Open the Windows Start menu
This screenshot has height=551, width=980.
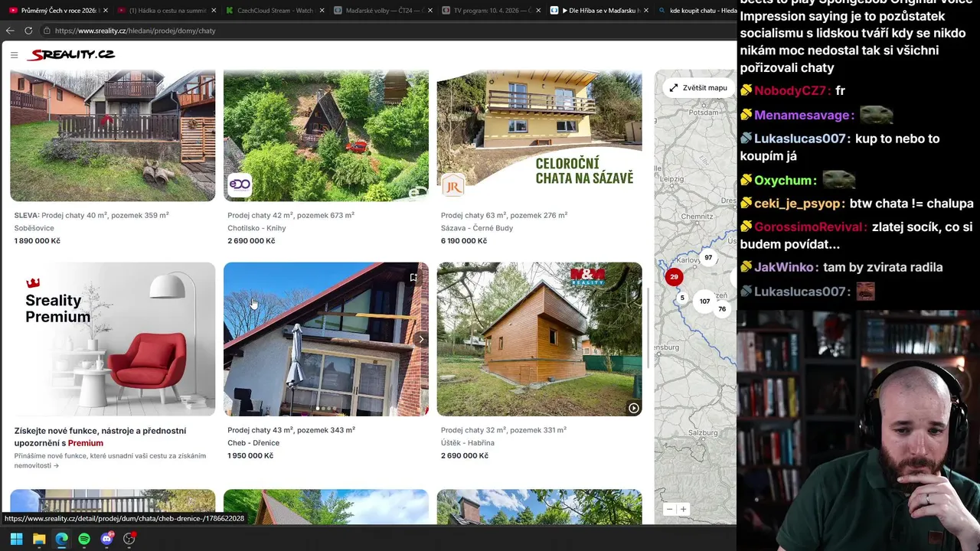click(16, 539)
